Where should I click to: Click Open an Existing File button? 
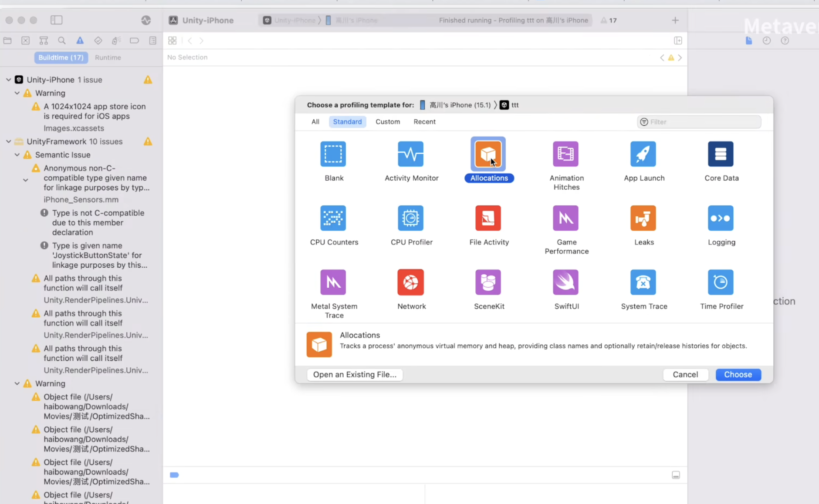[x=355, y=374]
